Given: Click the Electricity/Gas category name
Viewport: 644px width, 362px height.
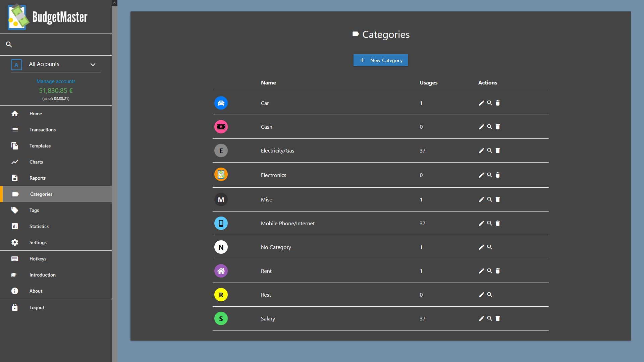Looking at the screenshot, I should [277, 151].
